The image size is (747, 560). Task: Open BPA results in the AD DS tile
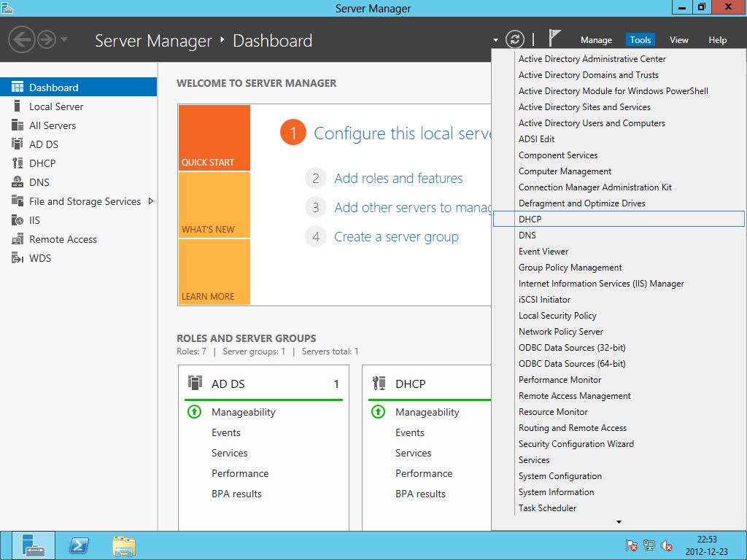(x=237, y=494)
